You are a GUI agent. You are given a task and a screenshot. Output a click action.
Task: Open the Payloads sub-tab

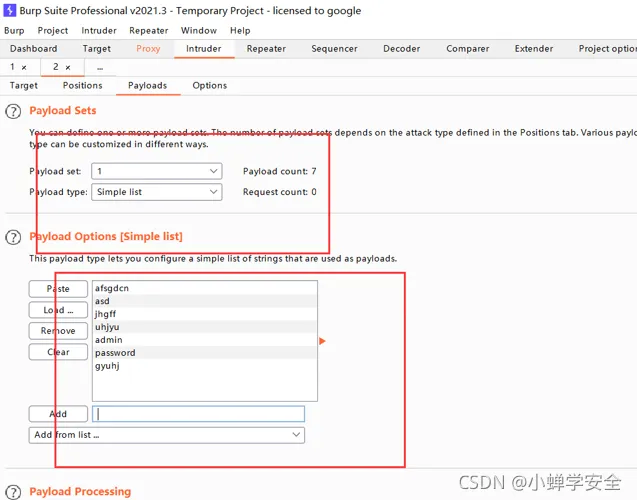tap(147, 86)
